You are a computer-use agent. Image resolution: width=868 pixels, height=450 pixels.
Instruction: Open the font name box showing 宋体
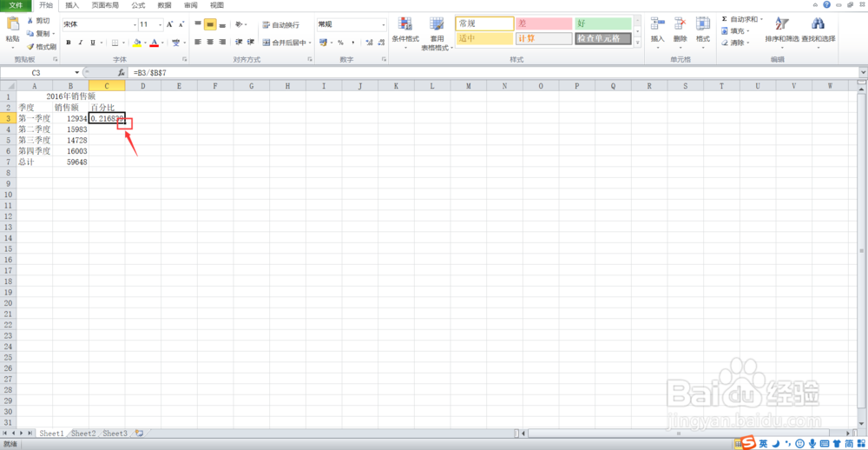pyautogui.click(x=100, y=25)
